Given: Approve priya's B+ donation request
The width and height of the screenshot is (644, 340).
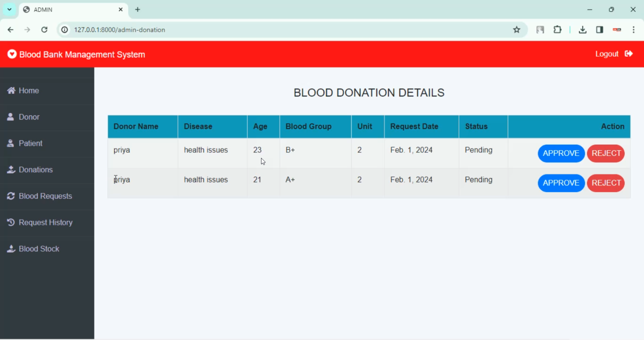Looking at the screenshot, I should point(561,153).
